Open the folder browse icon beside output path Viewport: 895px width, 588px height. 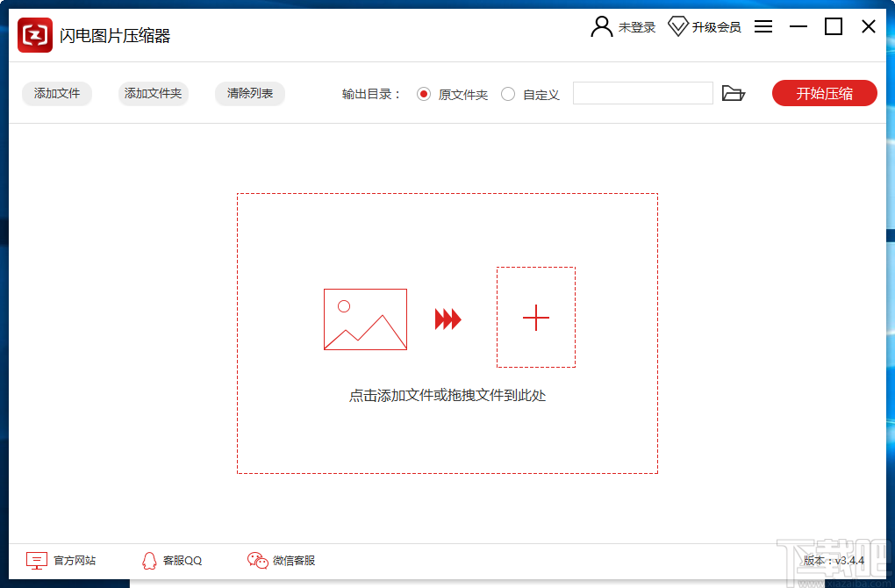[x=734, y=93]
